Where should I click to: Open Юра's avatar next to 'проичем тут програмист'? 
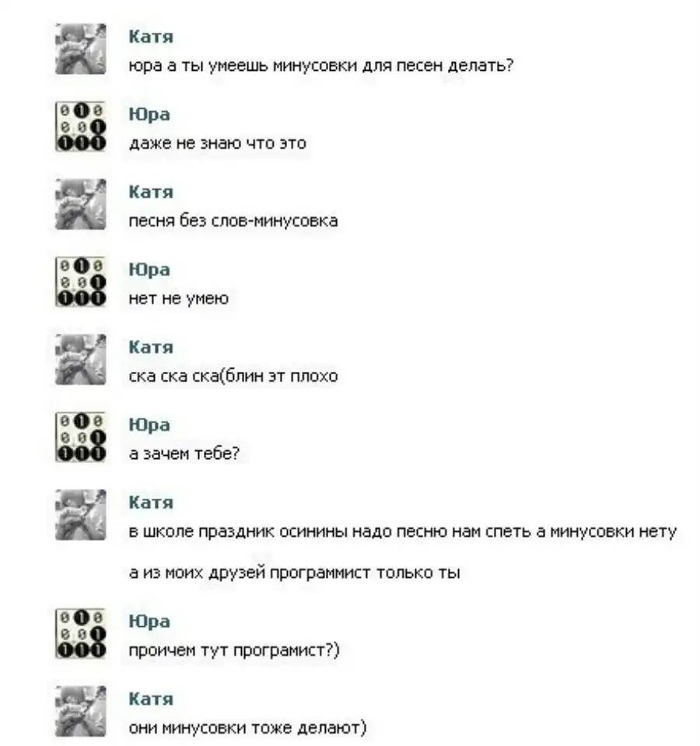(x=80, y=633)
